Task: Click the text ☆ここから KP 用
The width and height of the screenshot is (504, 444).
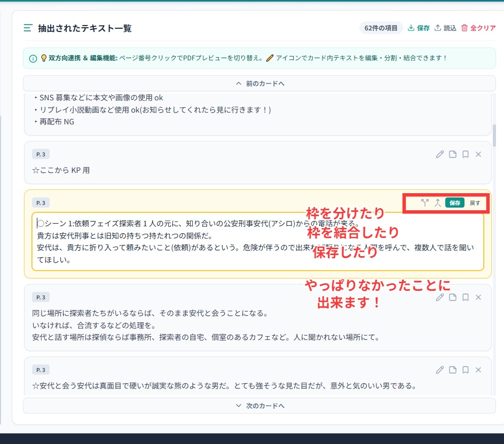Action: (61, 170)
